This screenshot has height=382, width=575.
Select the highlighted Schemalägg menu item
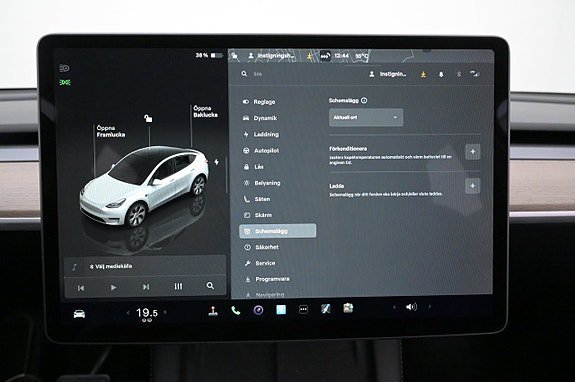point(278,231)
